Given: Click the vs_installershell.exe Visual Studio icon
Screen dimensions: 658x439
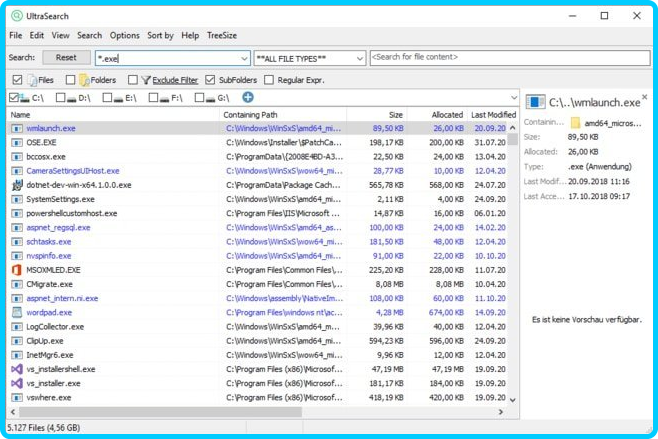Looking at the screenshot, I should tap(16, 369).
